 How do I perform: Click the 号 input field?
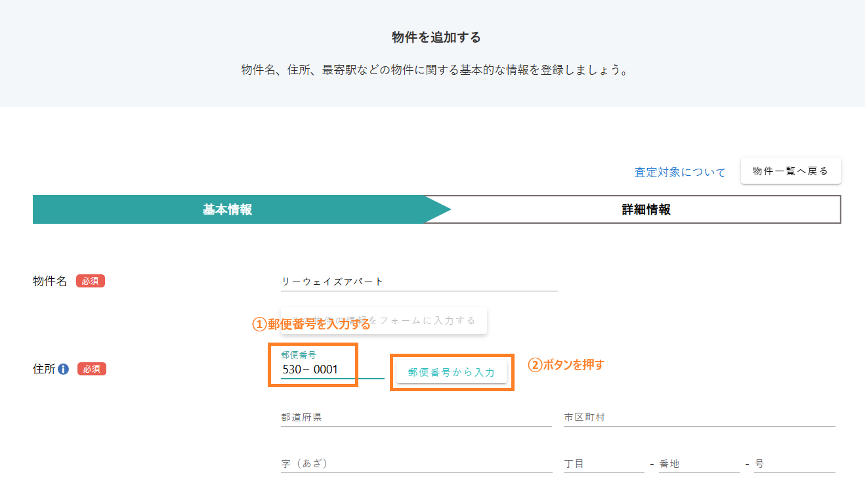click(x=794, y=464)
